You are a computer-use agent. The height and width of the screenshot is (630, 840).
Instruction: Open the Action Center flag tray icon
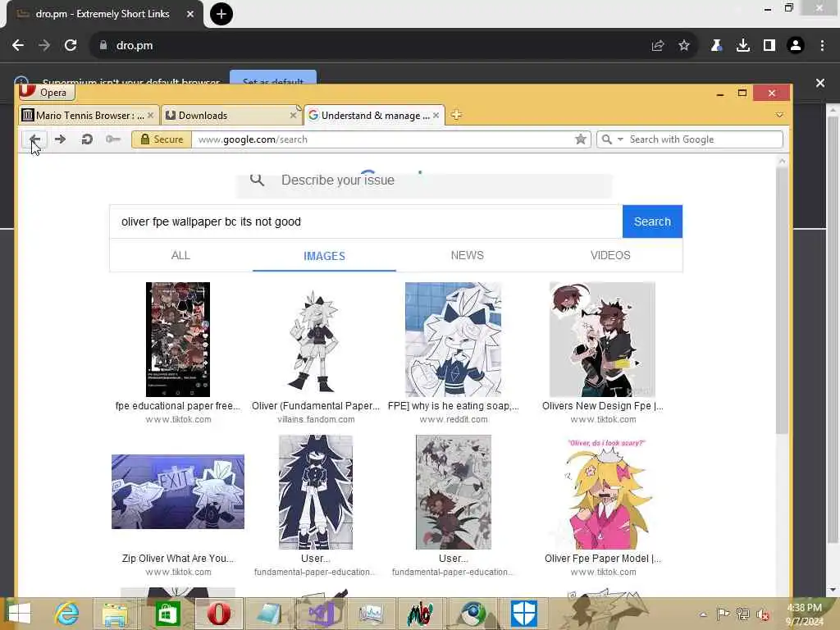coord(723,614)
